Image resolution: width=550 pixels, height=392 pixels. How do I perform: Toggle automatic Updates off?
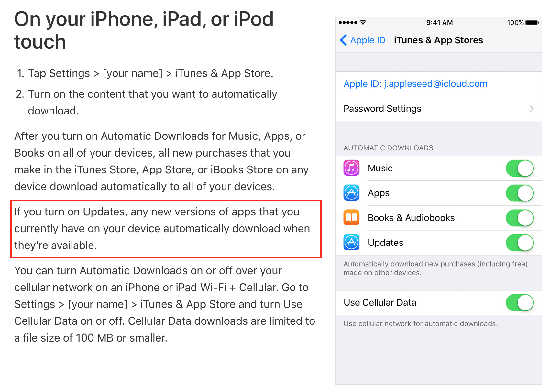click(x=520, y=243)
